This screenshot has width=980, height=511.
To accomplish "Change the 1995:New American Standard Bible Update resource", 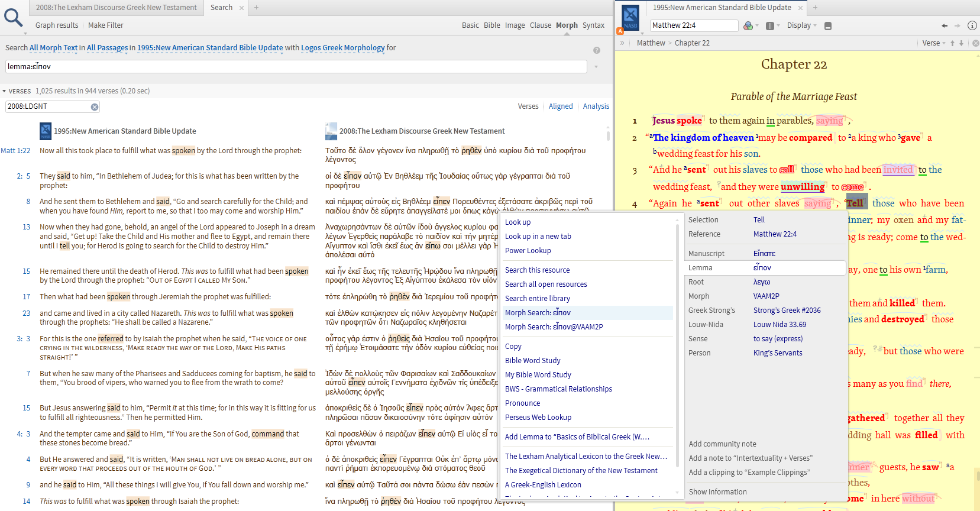I will click(x=210, y=48).
